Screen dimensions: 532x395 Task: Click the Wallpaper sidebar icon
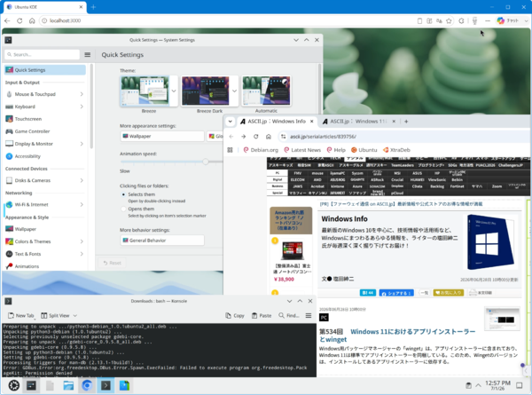pyautogui.click(x=9, y=229)
